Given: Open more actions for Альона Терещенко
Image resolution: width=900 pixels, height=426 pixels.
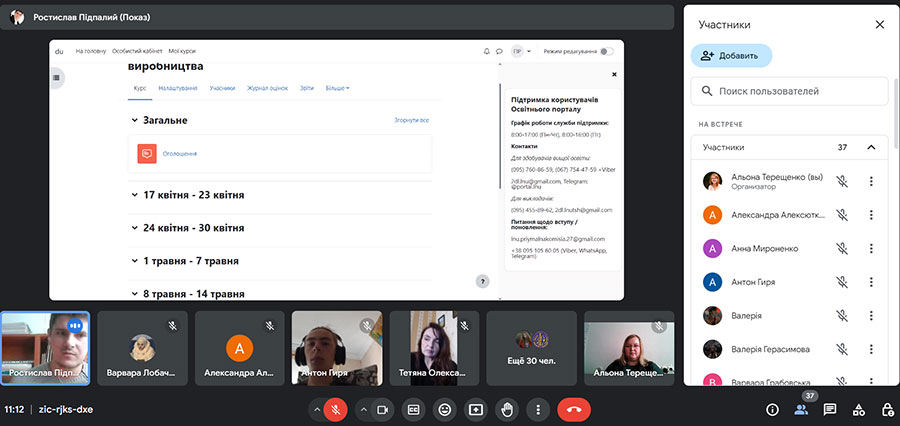Looking at the screenshot, I should pos(871,181).
